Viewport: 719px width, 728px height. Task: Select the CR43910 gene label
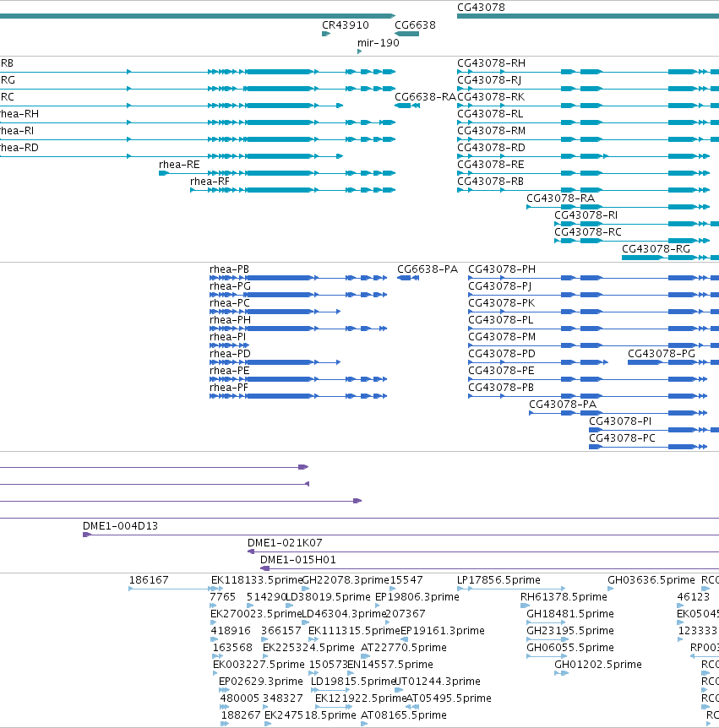345,25
